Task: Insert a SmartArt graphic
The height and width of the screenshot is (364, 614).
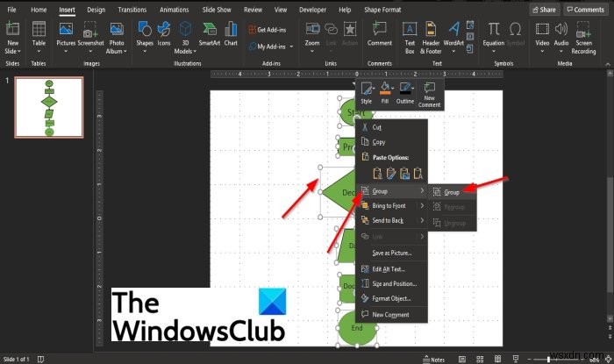Action: tap(210, 34)
